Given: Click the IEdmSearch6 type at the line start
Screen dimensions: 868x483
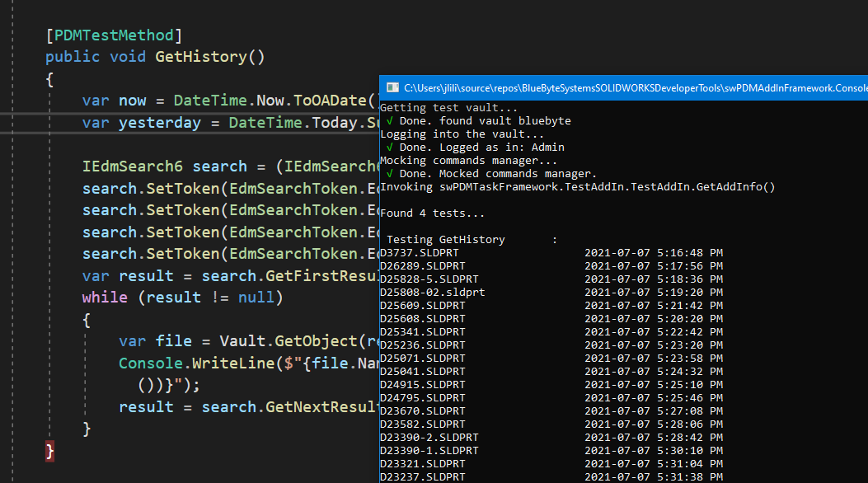Looking at the screenshot, I should (x=133, y=166).
